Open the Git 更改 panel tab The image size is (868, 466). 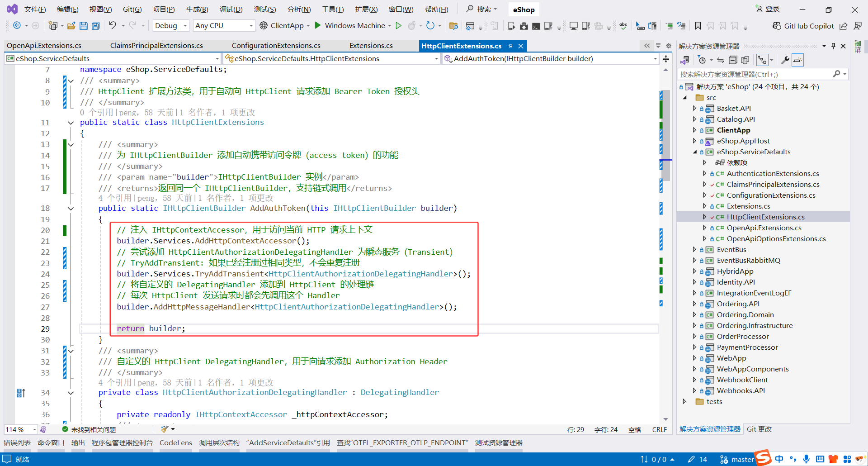point(759,429)
